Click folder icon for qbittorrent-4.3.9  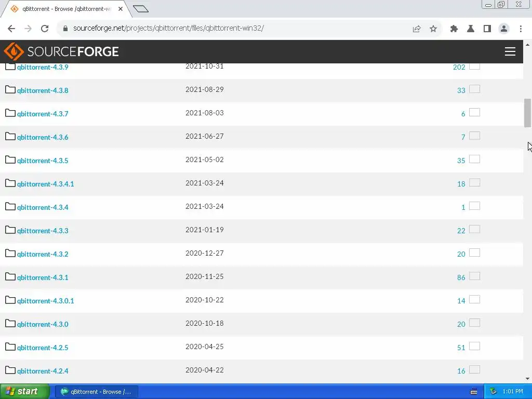pyautogui.click(x=10, y=66)
